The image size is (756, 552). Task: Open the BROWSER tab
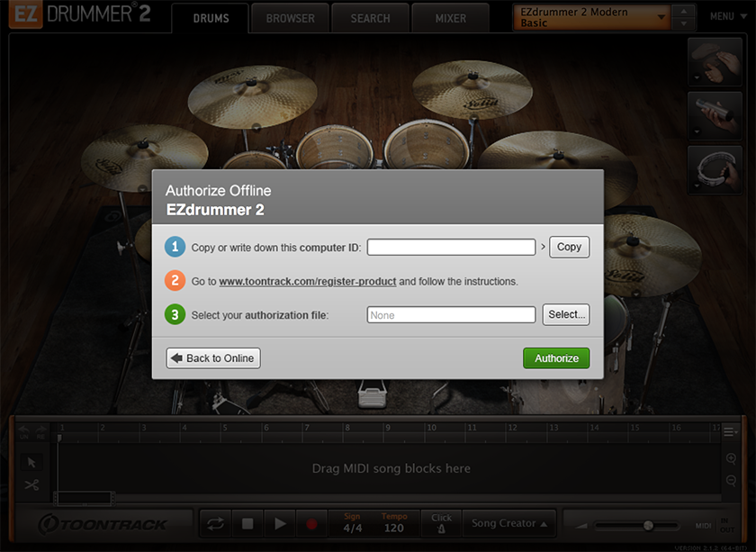290,18
